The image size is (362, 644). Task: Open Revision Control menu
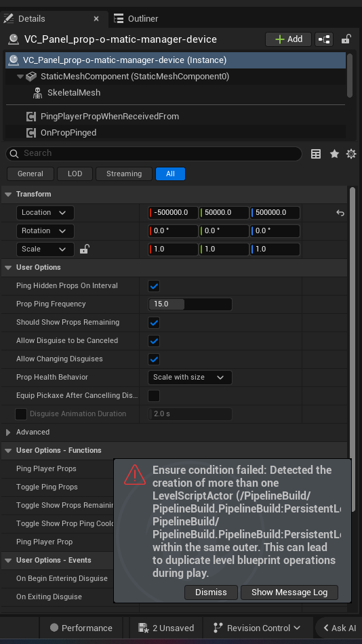[x=257, y=628]
